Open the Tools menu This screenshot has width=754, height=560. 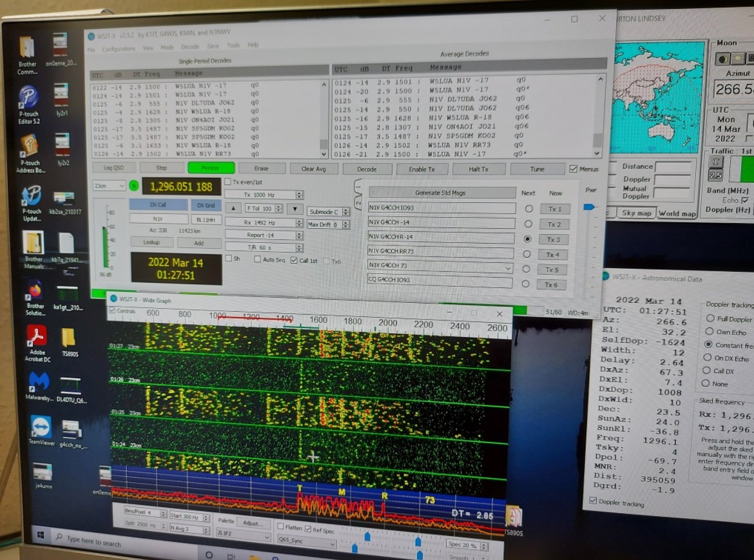click(x=233, y=46)
